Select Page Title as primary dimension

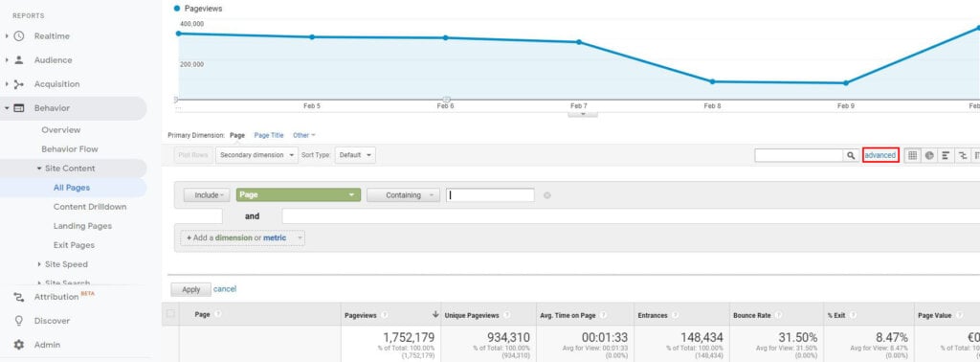[x=269, y=135]
